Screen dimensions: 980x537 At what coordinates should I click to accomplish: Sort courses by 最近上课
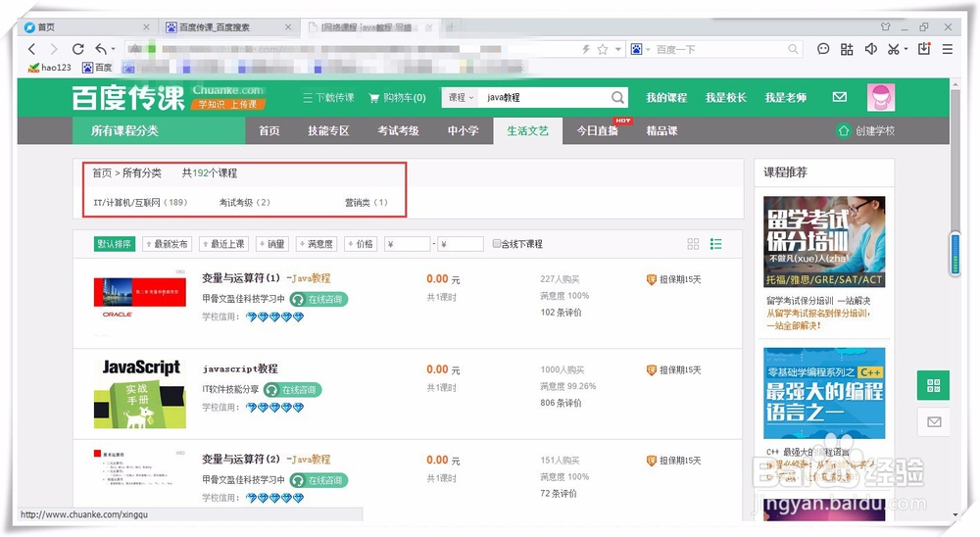coord(223,244)
